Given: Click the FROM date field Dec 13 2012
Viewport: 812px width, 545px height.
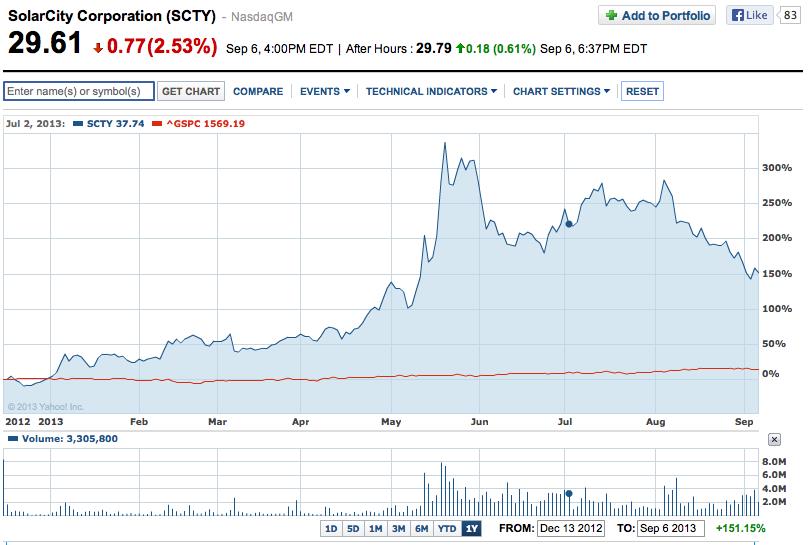Looking at the screenshot, I should pyautogui.click(x=571, y=528).
